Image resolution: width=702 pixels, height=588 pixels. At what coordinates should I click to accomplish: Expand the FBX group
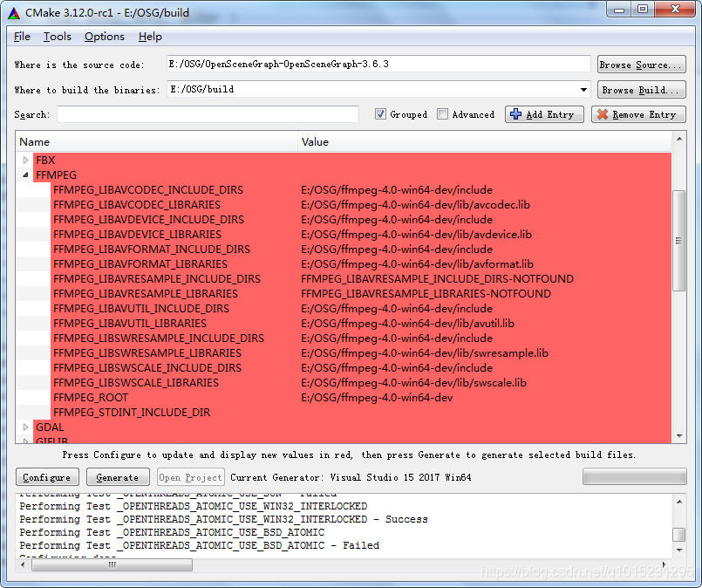coord(25,160)
